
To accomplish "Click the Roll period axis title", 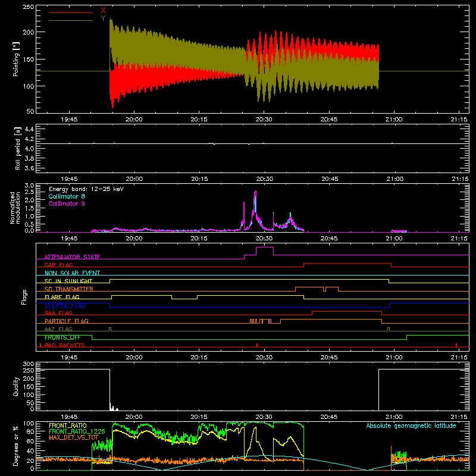I will click(x=18, y=148).
